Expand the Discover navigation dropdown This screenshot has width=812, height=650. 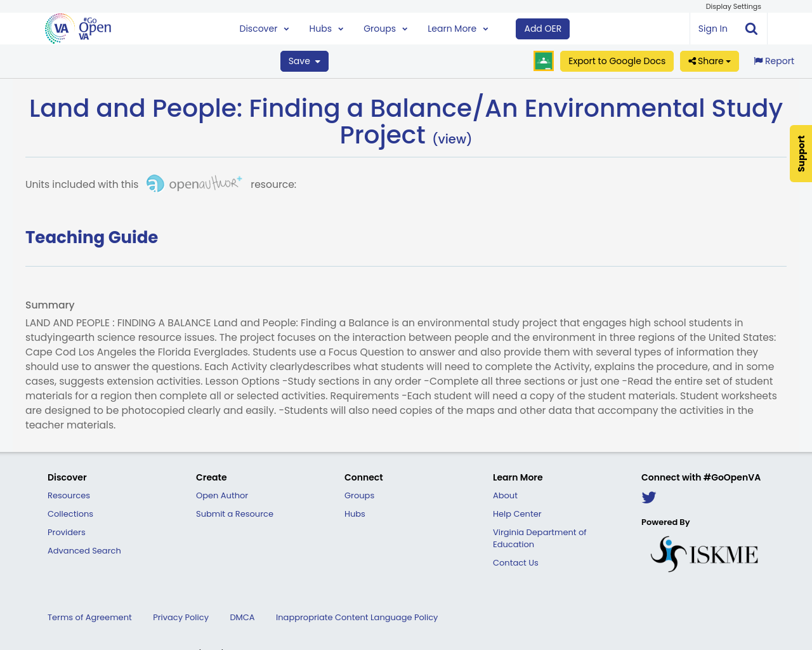tap(264, 28)
